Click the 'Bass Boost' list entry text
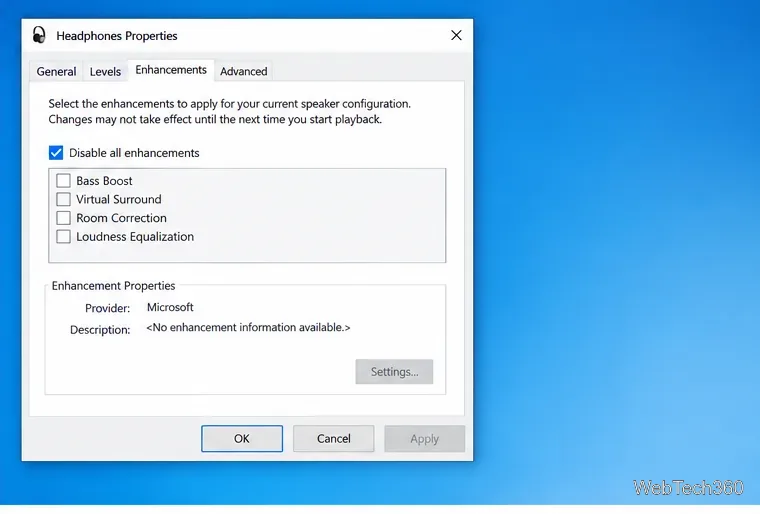Image resolution: width=760 pixels, height=514 pixels. click(x=104, y=181)
